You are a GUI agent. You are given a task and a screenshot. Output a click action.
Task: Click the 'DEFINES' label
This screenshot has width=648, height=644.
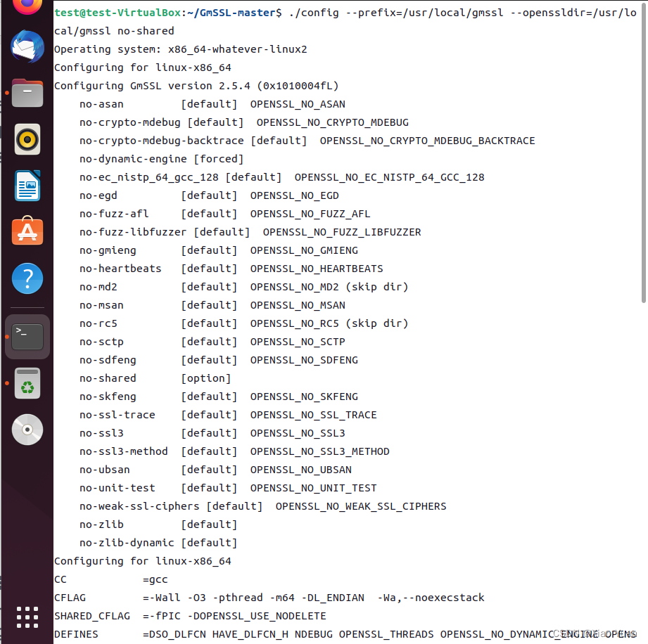tap(76, 634)
